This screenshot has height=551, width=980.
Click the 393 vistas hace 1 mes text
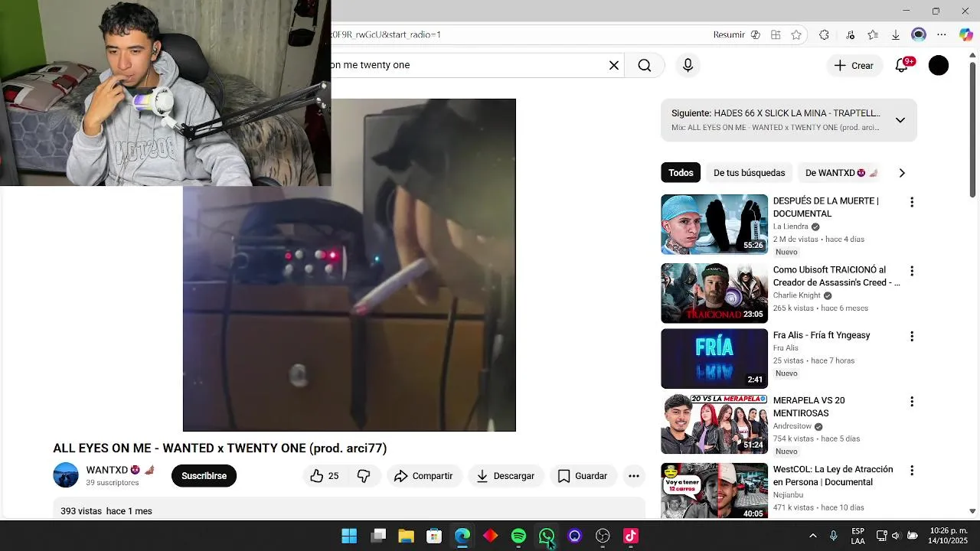[x=106, y=511]
